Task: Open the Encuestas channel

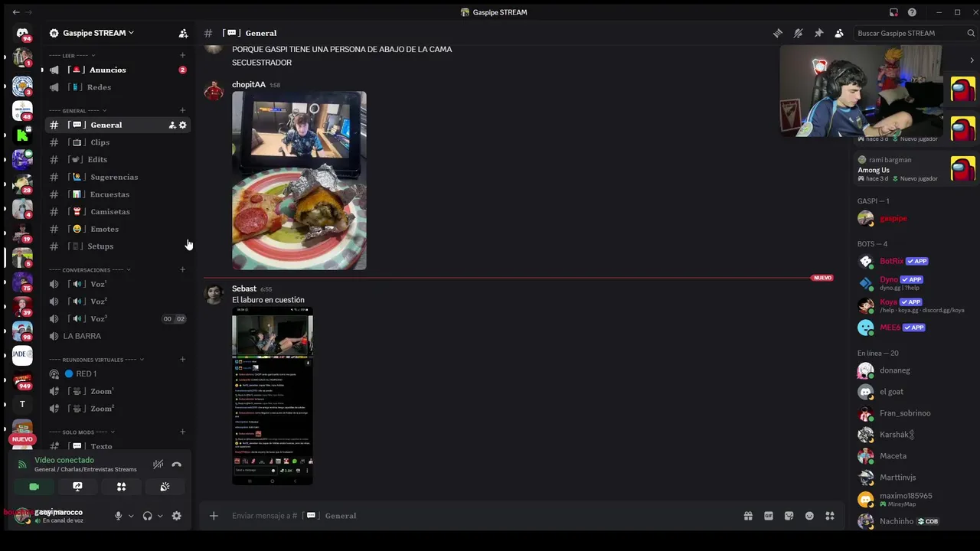Action: [x=117, y=194]
